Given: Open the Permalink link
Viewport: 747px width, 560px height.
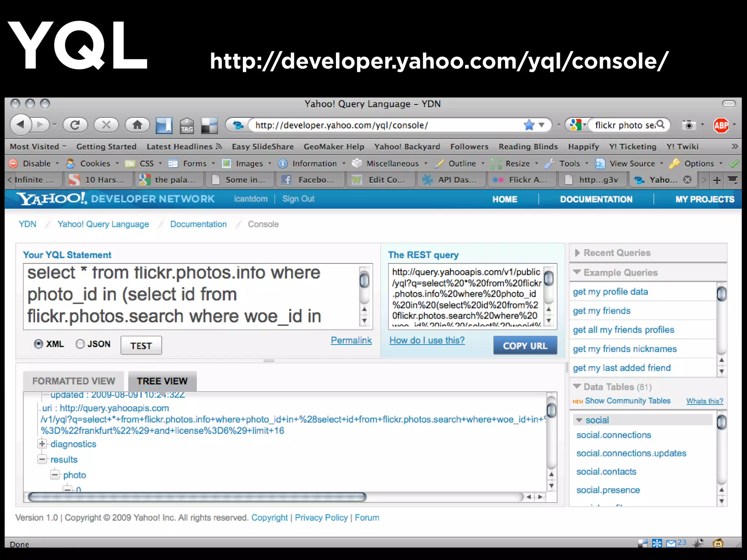Looking at the screenshot, I should tap(351, 340).
